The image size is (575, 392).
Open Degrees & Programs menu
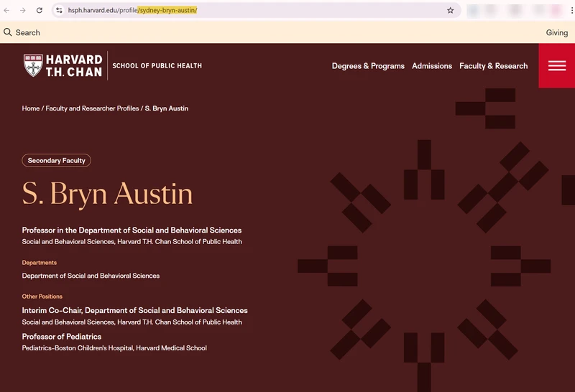pyautogui.click(x=368, y=66)
